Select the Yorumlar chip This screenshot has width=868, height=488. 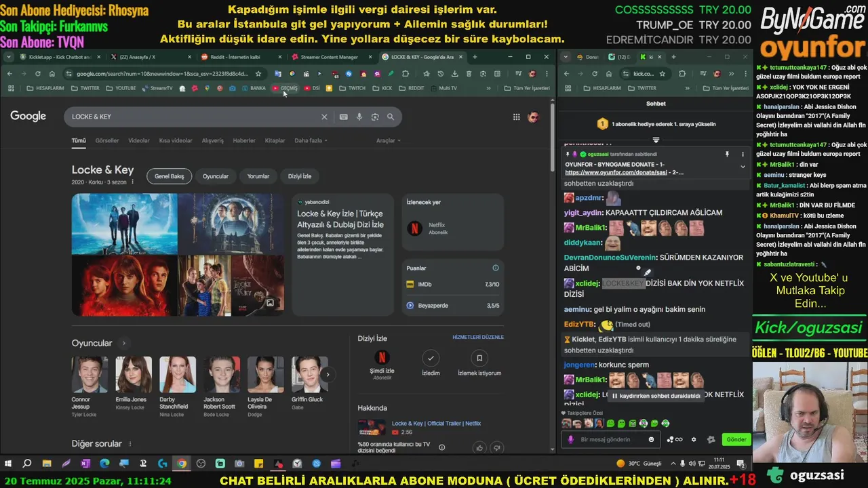(258, 176)
